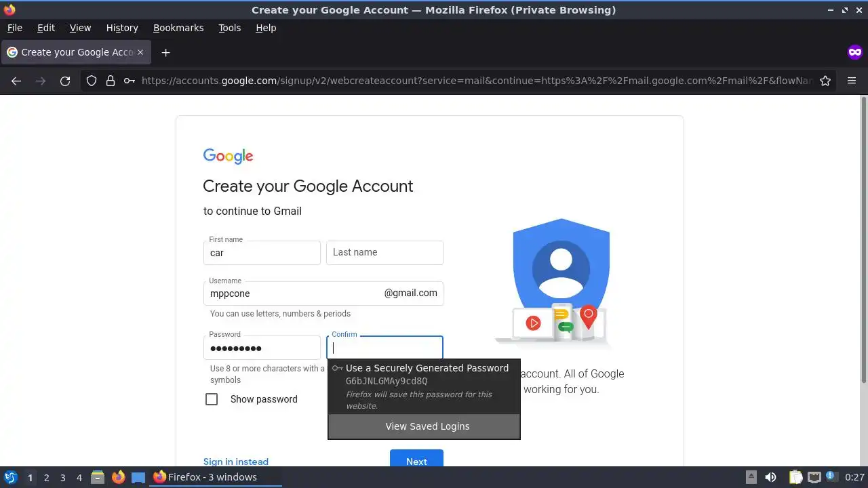Click the key permissions icon in URL bar
This screenshot has height=488, width=868.
click(x=129, y=81)
